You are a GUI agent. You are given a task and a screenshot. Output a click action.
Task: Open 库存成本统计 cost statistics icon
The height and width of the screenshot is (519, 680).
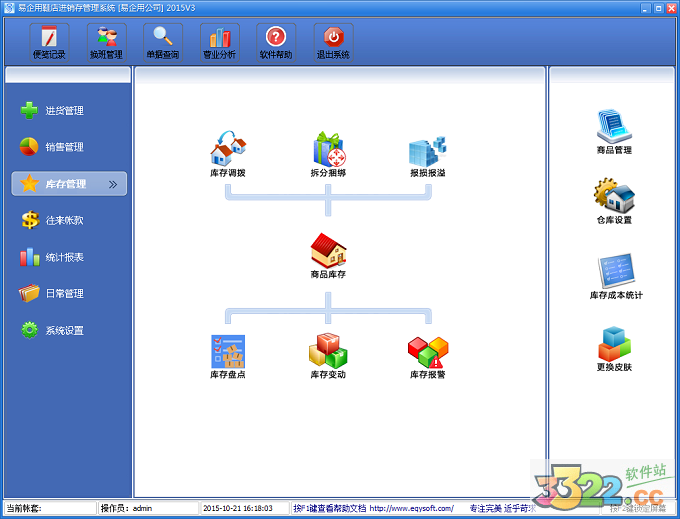click(x=616, y=277)
